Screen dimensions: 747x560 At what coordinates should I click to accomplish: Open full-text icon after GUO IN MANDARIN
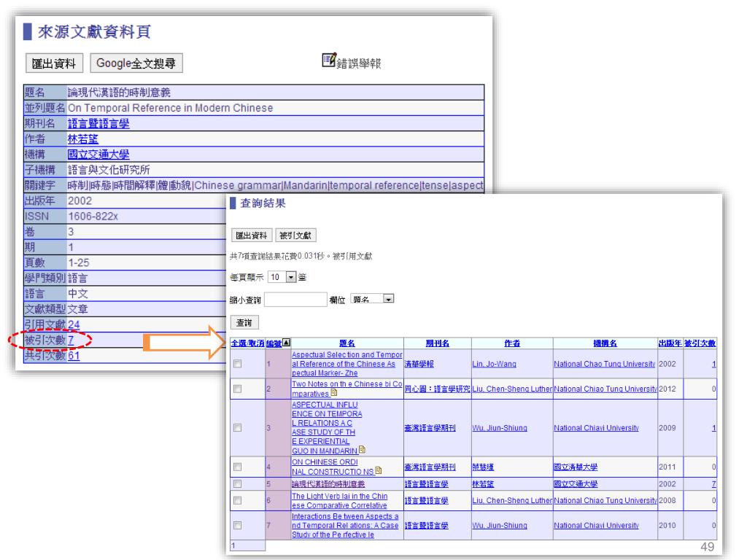pos(362,449)
